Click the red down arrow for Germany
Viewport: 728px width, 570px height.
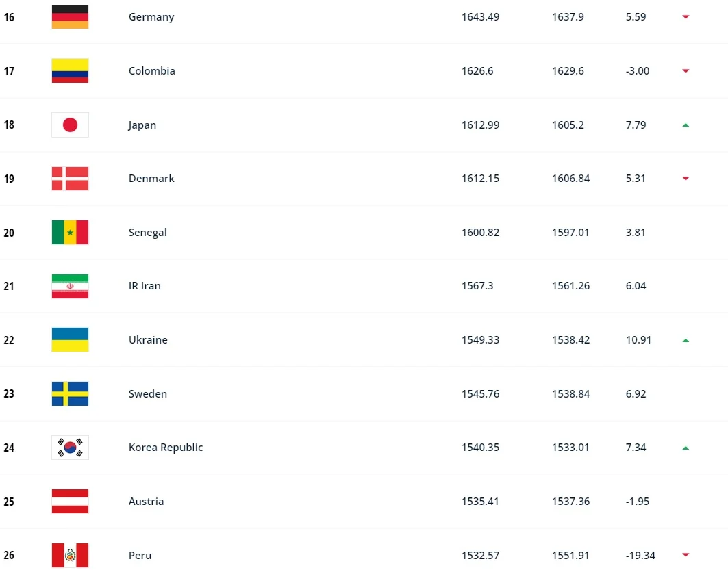[x=685, y=17]
